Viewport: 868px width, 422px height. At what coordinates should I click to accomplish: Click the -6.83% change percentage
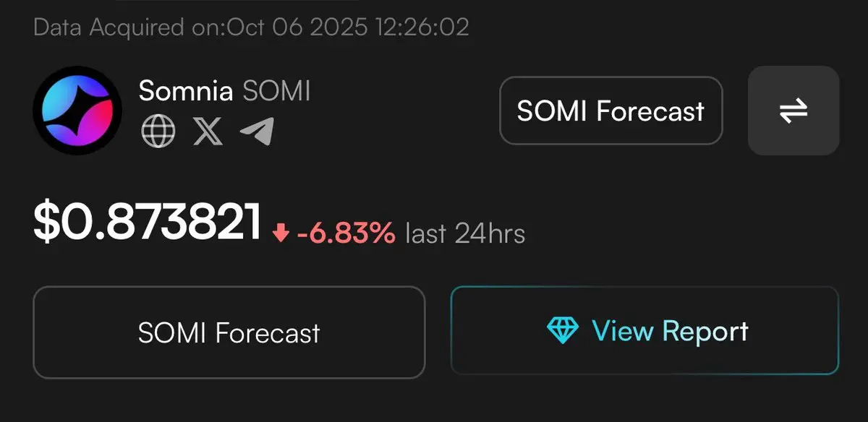[x=346, y=233]
